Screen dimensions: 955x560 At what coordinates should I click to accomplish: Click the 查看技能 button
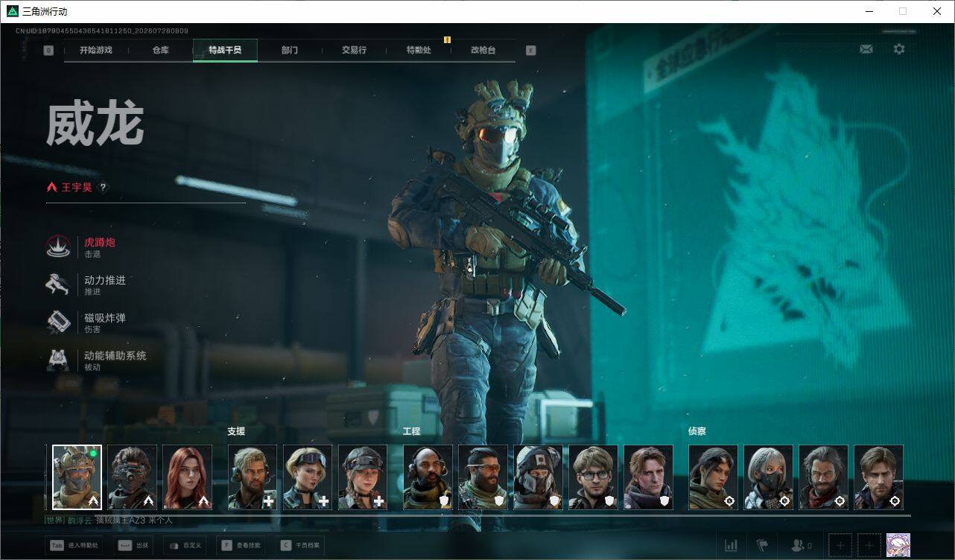coord(241,545)
